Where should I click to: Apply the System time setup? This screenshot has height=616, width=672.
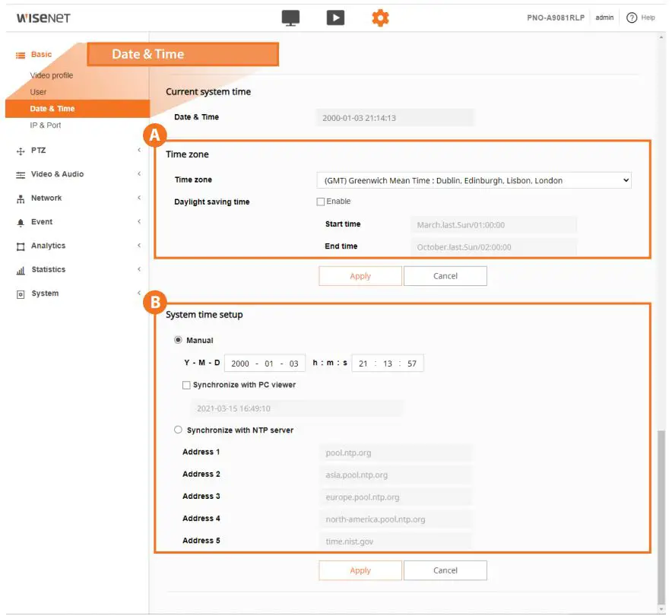360,570
